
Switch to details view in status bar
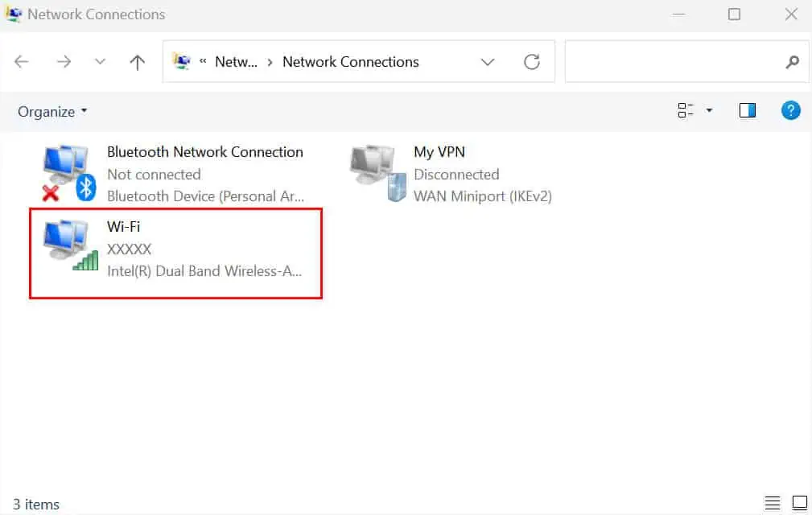(x=772, y=503)
